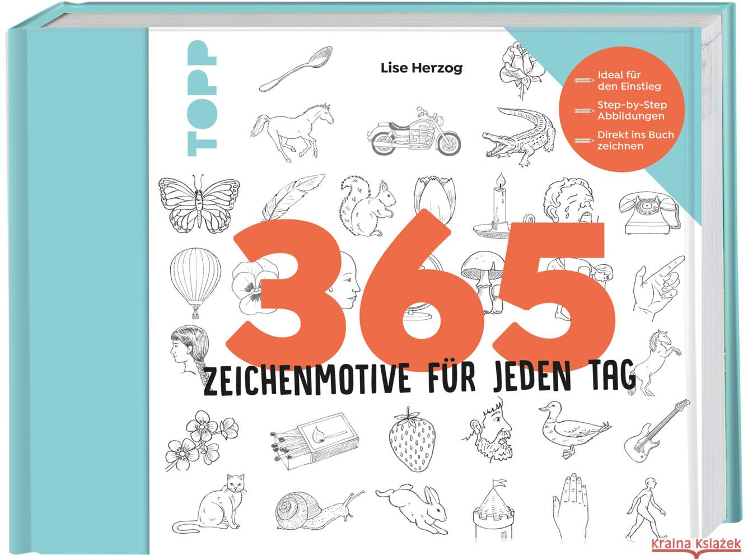Click the pencil icon beside Direkt ins Buch zeichnen
The width and height of the screenshot is (743, 560).
tap(583, 141)
